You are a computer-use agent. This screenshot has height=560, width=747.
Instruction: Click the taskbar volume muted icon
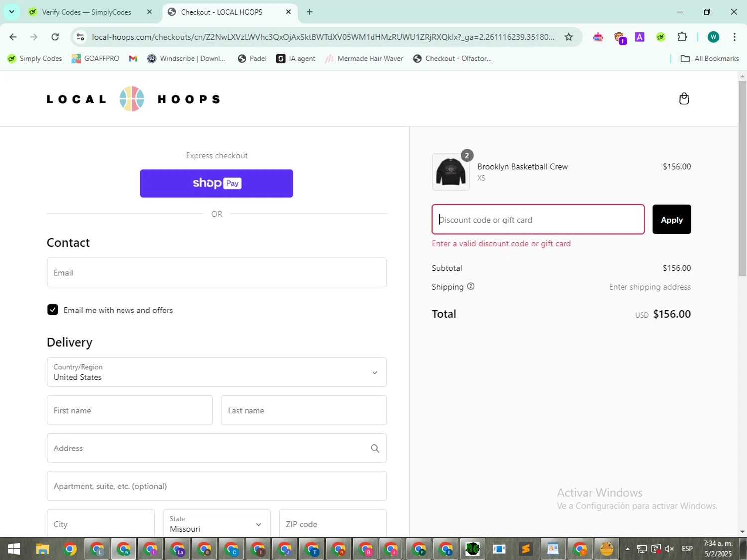pos(670,549)
